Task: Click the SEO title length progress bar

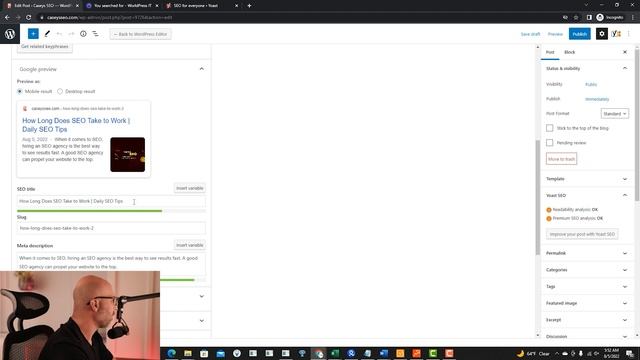Action: click(x=111, y=211)
